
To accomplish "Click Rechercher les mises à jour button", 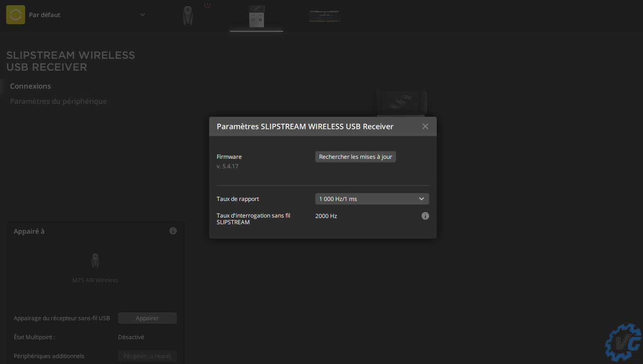I will [355, 157].
